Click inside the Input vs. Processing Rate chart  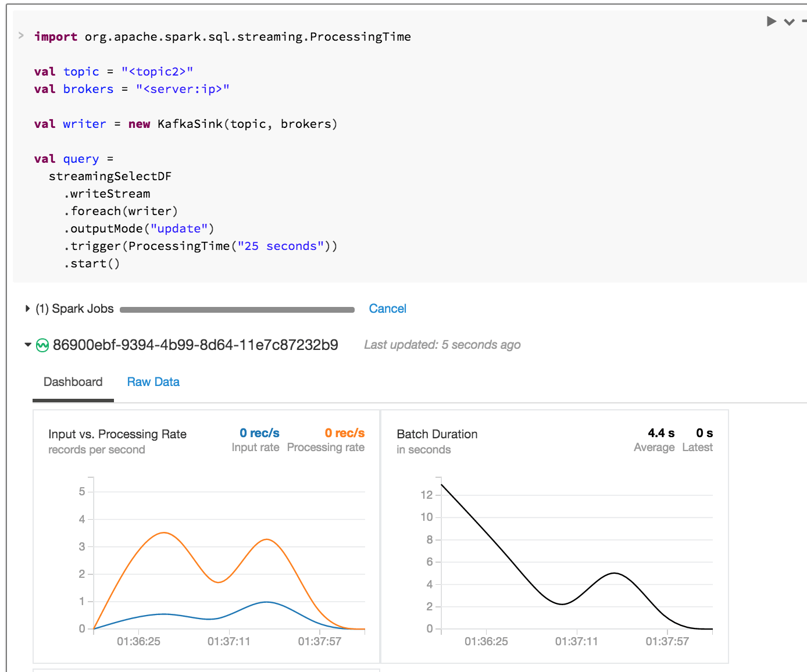tap(229, 558)
